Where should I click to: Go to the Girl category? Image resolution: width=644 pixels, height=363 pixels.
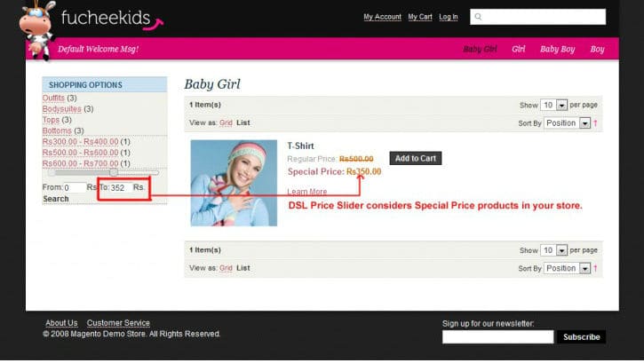pos(519,49)
